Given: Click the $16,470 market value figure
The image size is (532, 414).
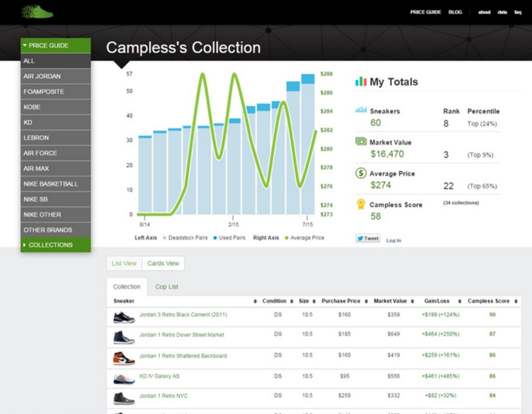Looking at the screenshot, I should [387, 154].
